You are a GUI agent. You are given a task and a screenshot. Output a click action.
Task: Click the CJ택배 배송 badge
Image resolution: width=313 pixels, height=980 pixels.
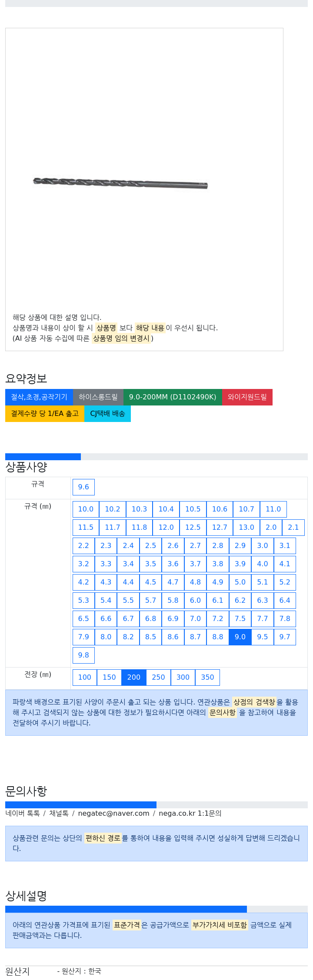click(x=107, y=413)
